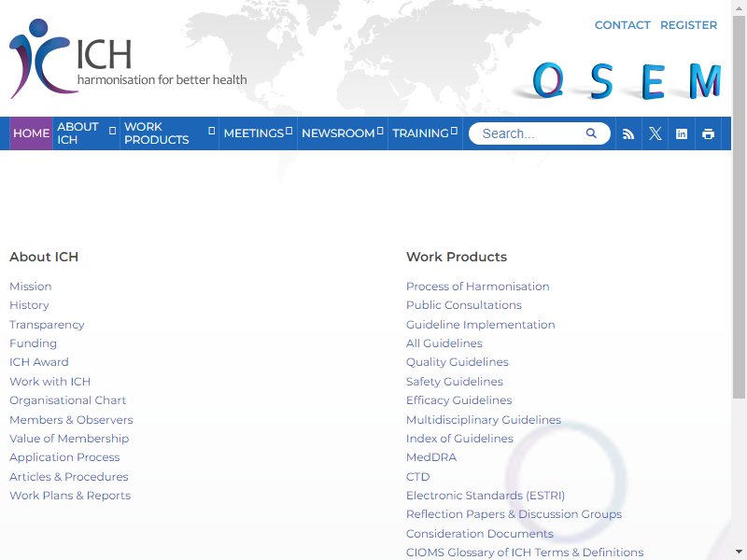747x560 pixels.
Task: Click the E letter graphic
Action: tap(653, 81)
